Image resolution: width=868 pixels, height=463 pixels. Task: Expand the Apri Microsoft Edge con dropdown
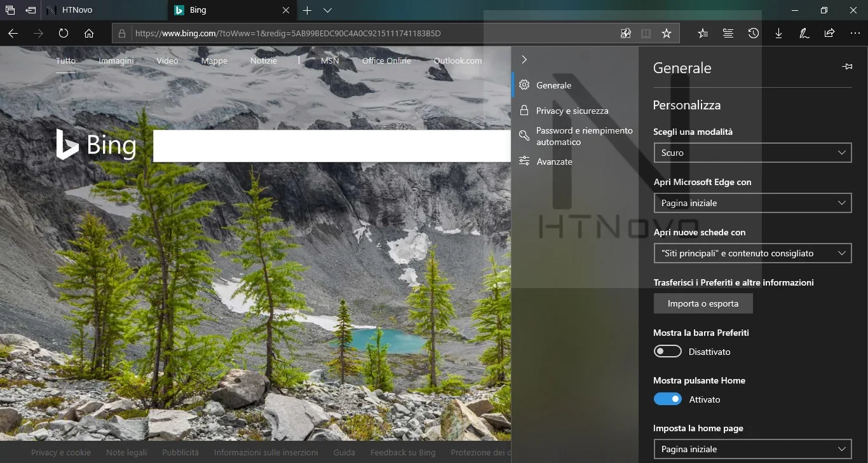pos(752,203)
